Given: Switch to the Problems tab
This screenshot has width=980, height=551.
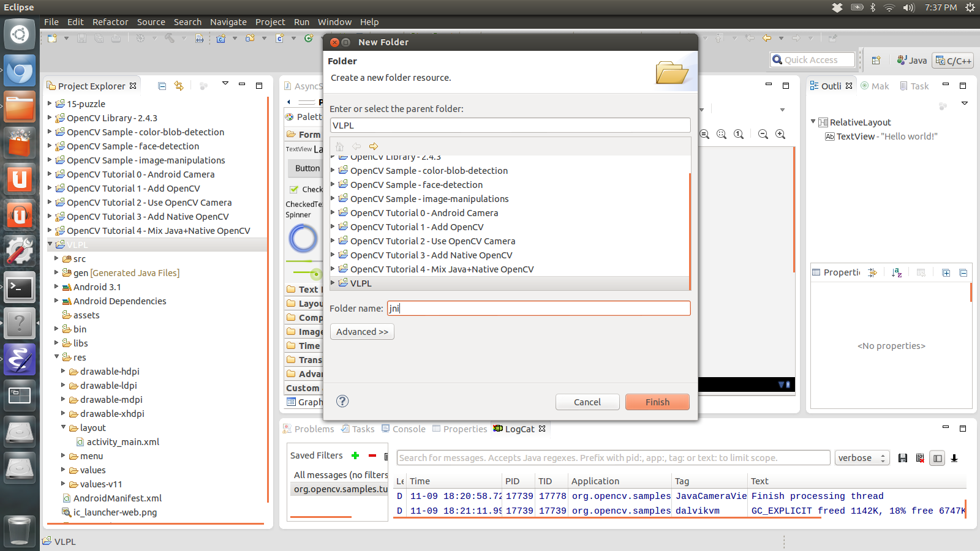Looking at the screenshot, I should click(309, 429).
